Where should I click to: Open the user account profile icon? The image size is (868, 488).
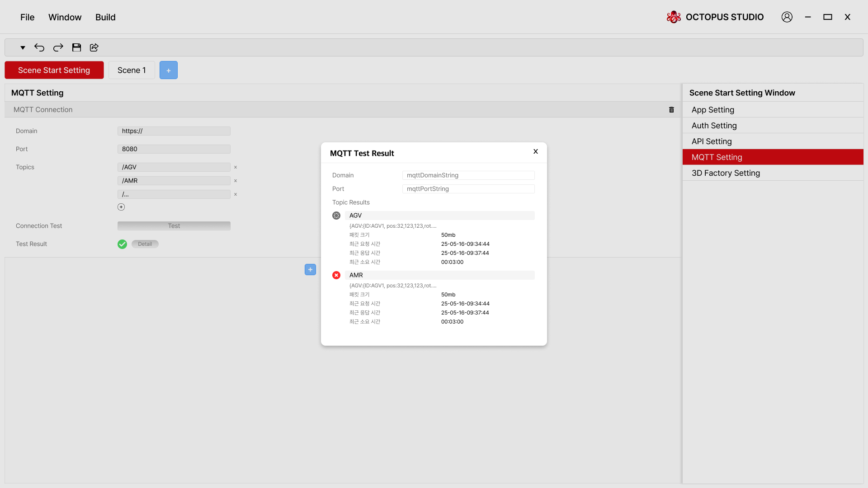coord(787,17)
